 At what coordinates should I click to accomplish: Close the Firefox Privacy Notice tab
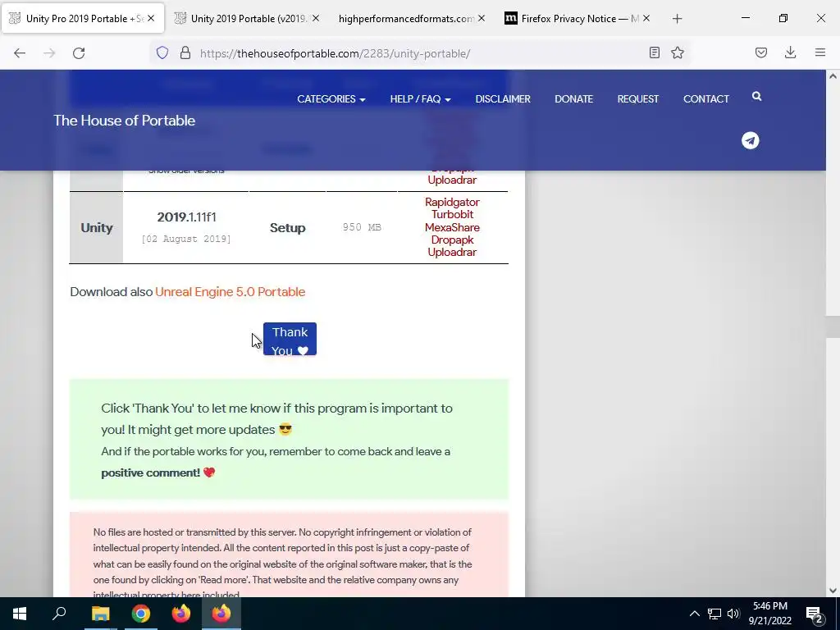click(646, 18)
